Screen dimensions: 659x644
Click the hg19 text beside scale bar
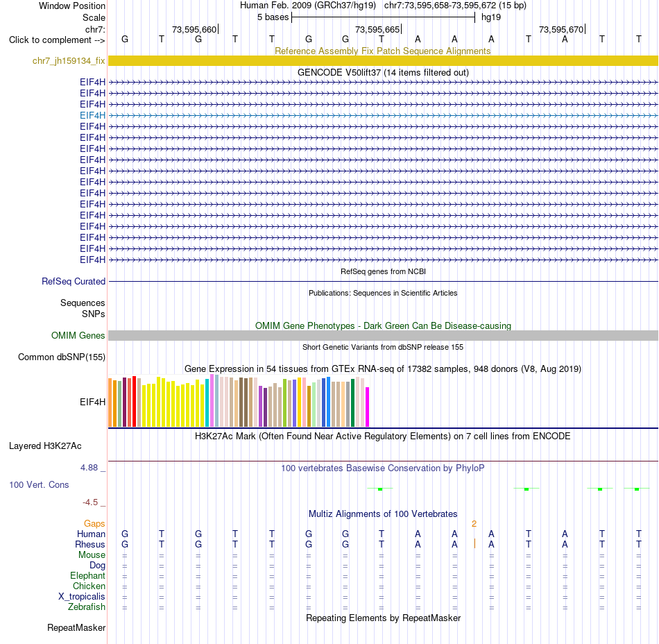(x=491, y=17)
